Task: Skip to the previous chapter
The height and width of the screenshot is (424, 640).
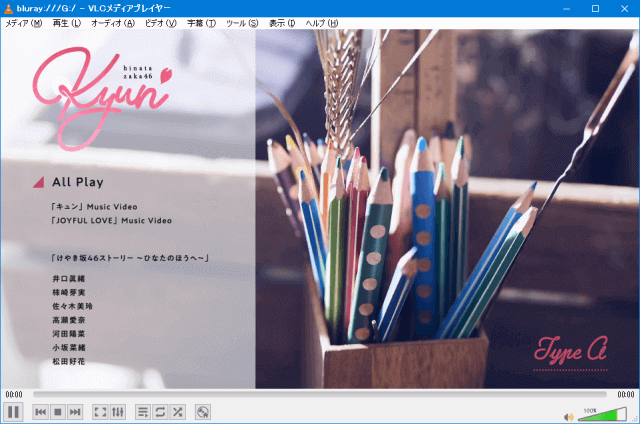Action: 40,412
